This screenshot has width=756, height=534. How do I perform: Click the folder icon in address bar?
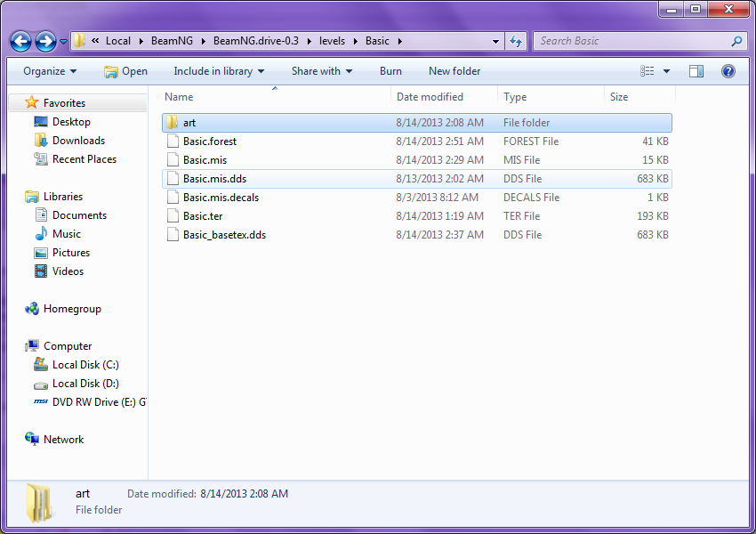80,41
